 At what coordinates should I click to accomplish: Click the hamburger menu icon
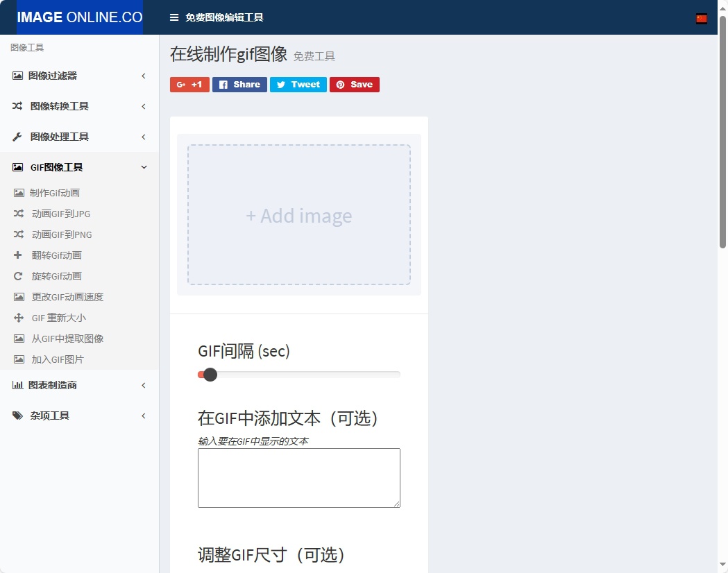click(x=173, y=17)
